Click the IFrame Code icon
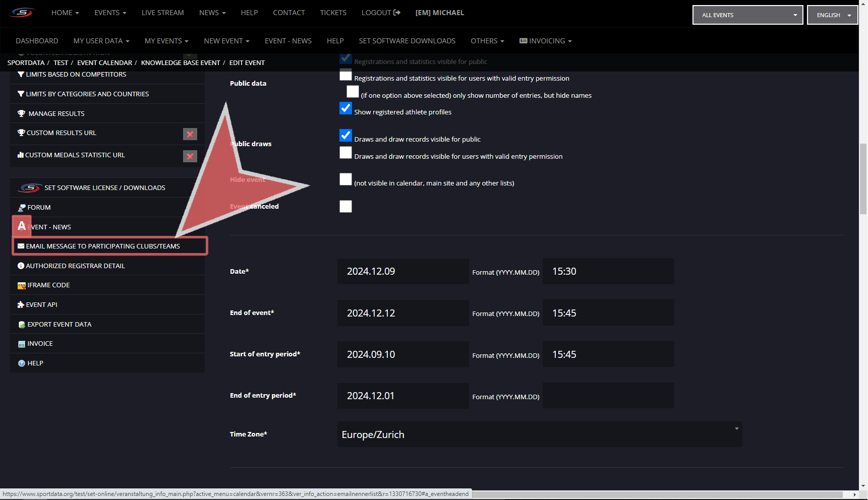The height and width of the screenshot is (500, 868). point(22,285)
